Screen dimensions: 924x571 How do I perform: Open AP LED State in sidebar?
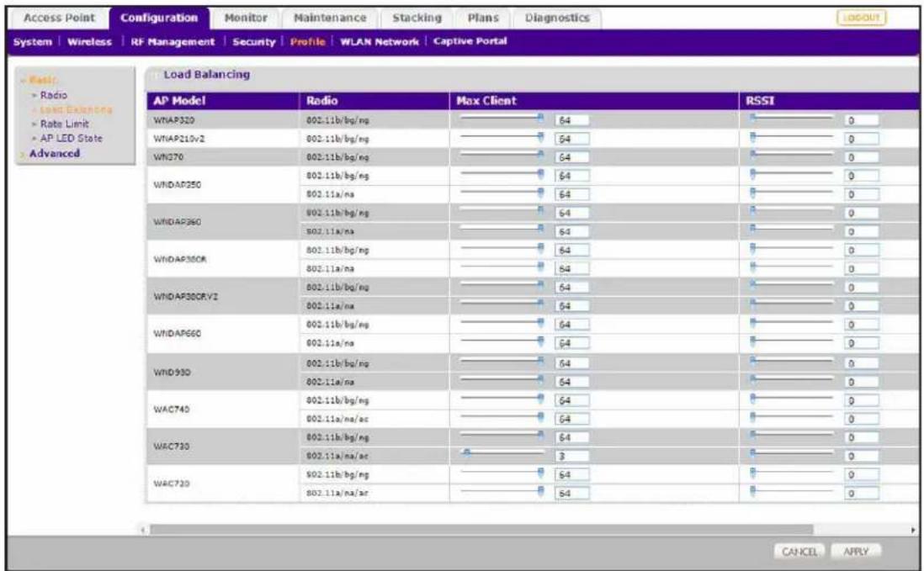click(71, 138)
